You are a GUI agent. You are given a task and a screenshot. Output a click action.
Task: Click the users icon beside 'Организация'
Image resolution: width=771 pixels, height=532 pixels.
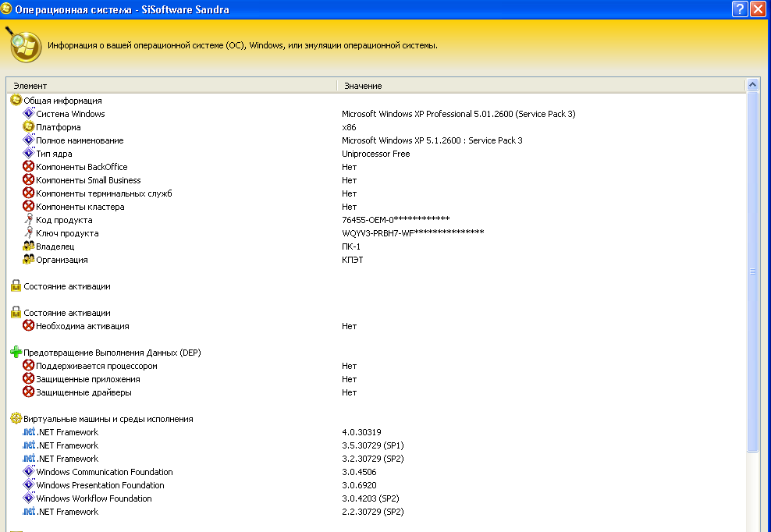tap(29, 259)
